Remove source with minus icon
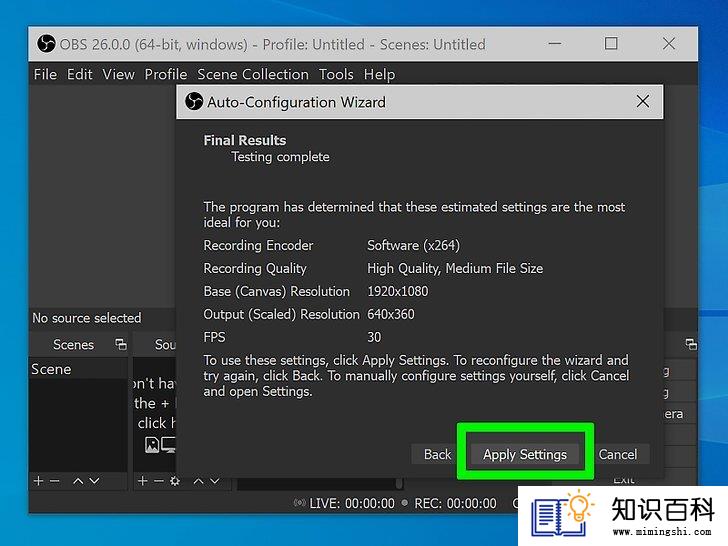Viewport: 728px width, 546px height. click(x=158, y=481)
